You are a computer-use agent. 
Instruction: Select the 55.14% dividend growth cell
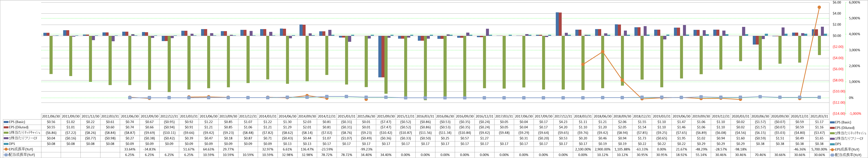[x=701, y=155]
